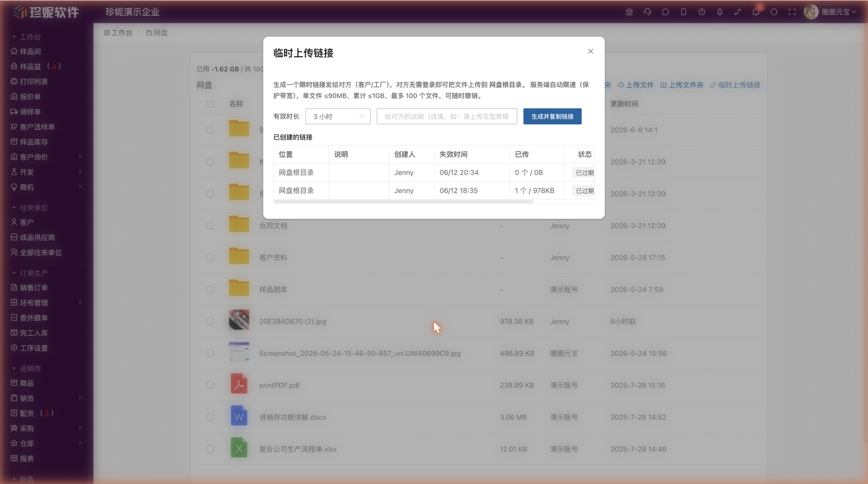Check the folder row dated 2026-6-8
The height and width of the screenshot is (484, 868).
point(210,130)
